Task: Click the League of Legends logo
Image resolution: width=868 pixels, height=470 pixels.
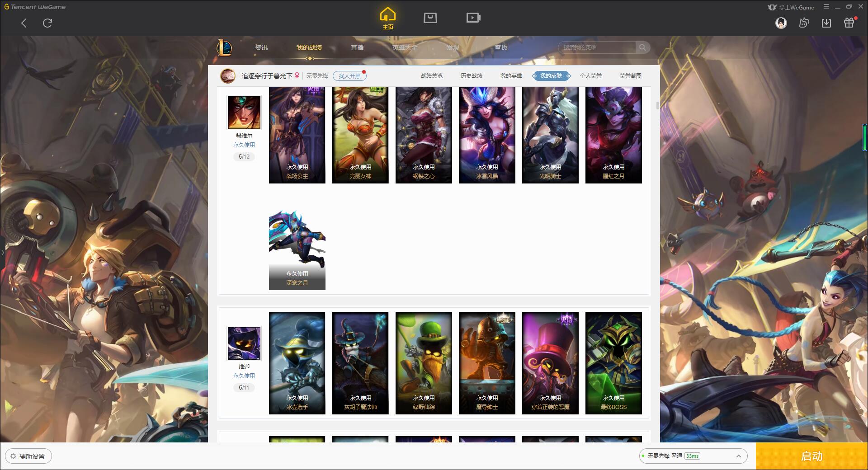Action: (224, 47)
